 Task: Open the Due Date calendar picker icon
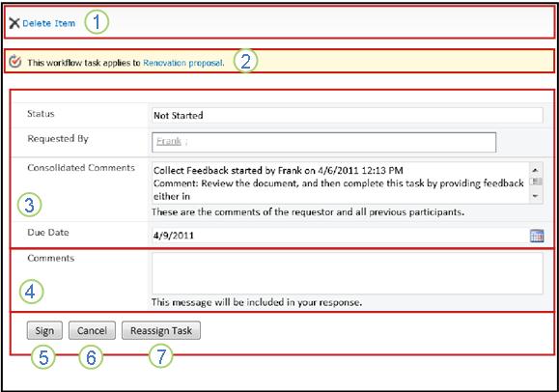click(537, 236)
